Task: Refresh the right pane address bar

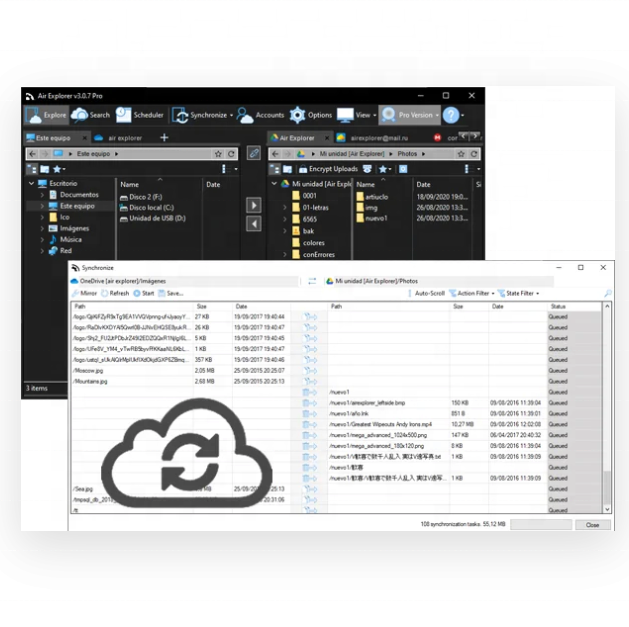Action: 474,154
